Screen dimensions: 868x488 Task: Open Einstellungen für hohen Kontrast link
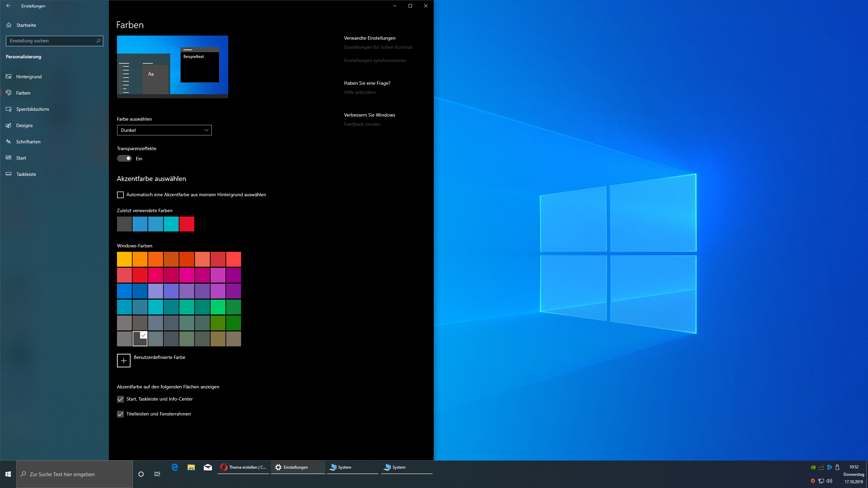pos(378,47)
